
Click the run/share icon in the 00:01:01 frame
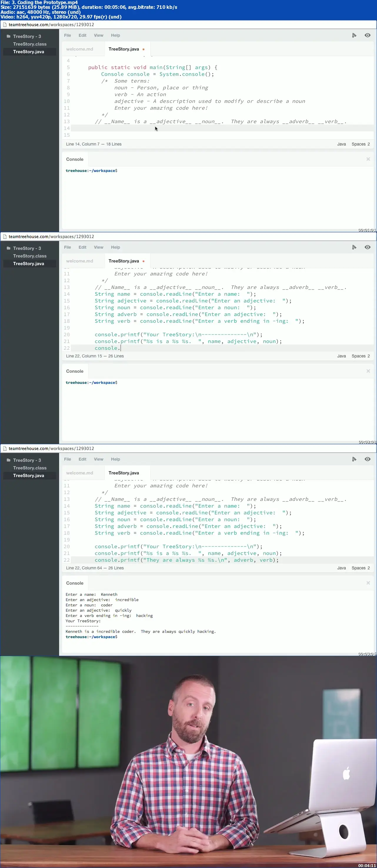(x=354, y=35)
